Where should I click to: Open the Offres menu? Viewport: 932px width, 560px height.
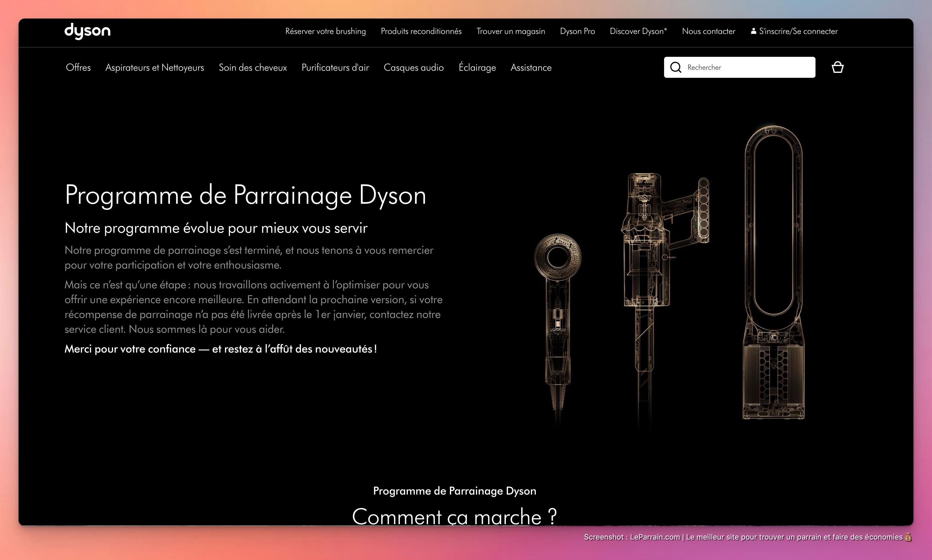pos(78,68)
